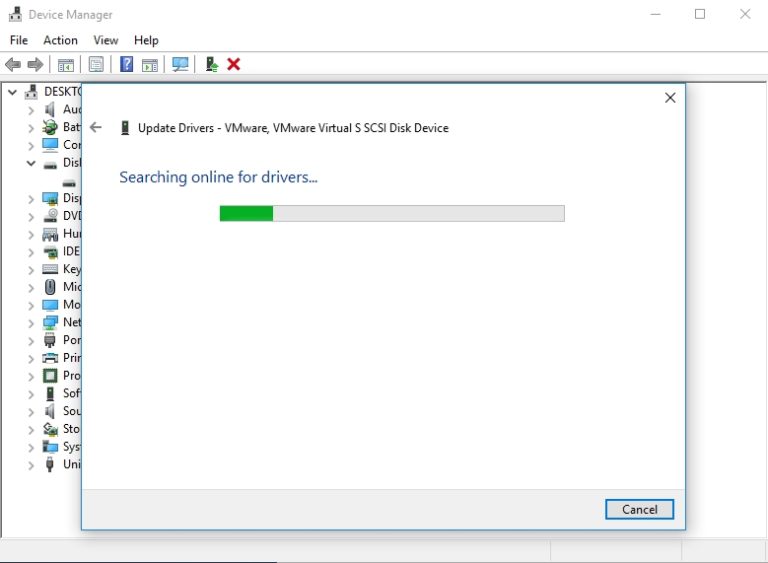Screen dimensions: 768x563
Task: Select the battery icon in the Bat row
Action: pyautogui.click(x=49, y=127)
